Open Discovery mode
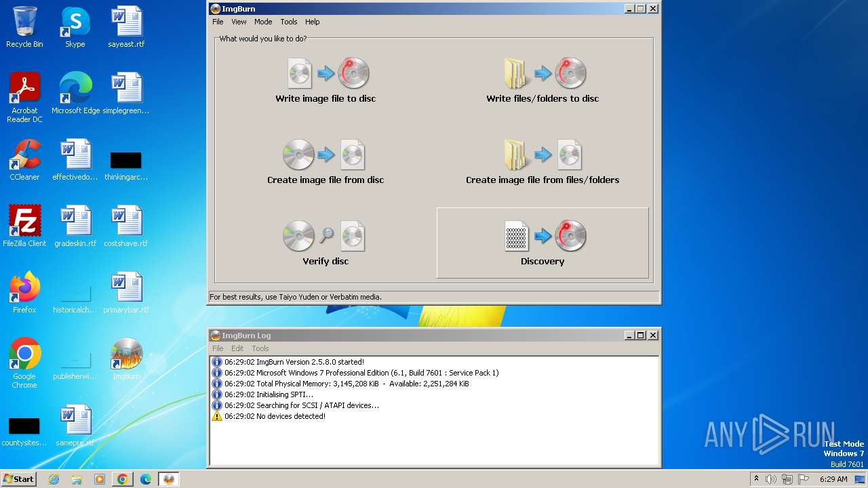 [x=542, y=243]
